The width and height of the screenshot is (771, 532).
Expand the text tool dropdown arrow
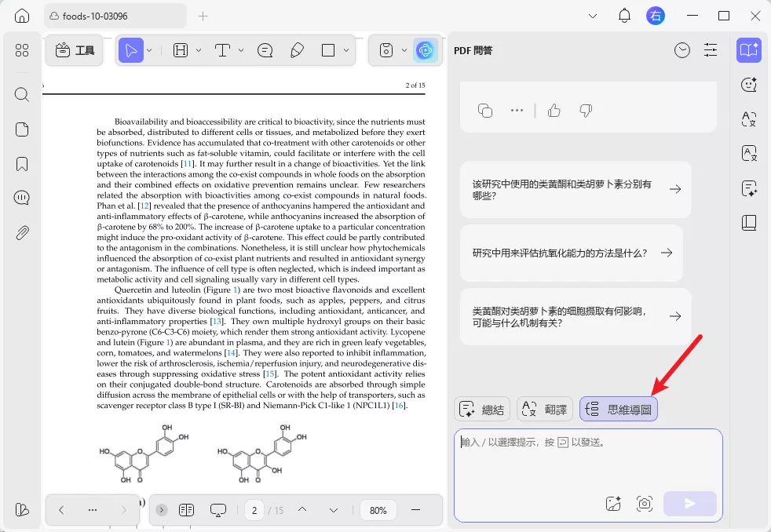241,50
